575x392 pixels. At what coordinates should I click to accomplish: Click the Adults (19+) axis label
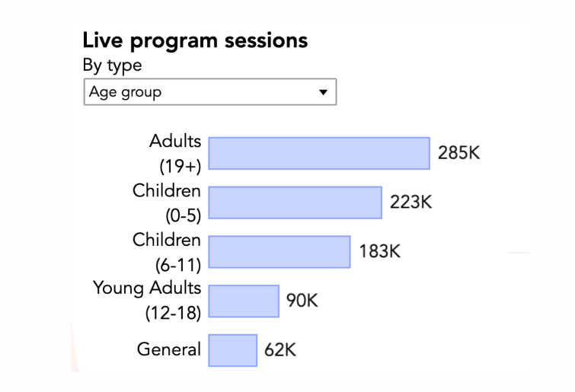(176, 153)
